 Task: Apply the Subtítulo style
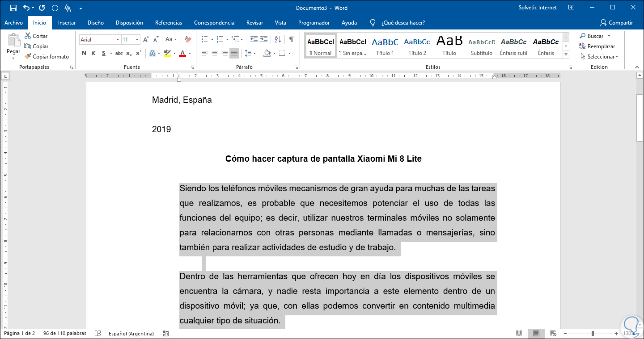(481, 46)
